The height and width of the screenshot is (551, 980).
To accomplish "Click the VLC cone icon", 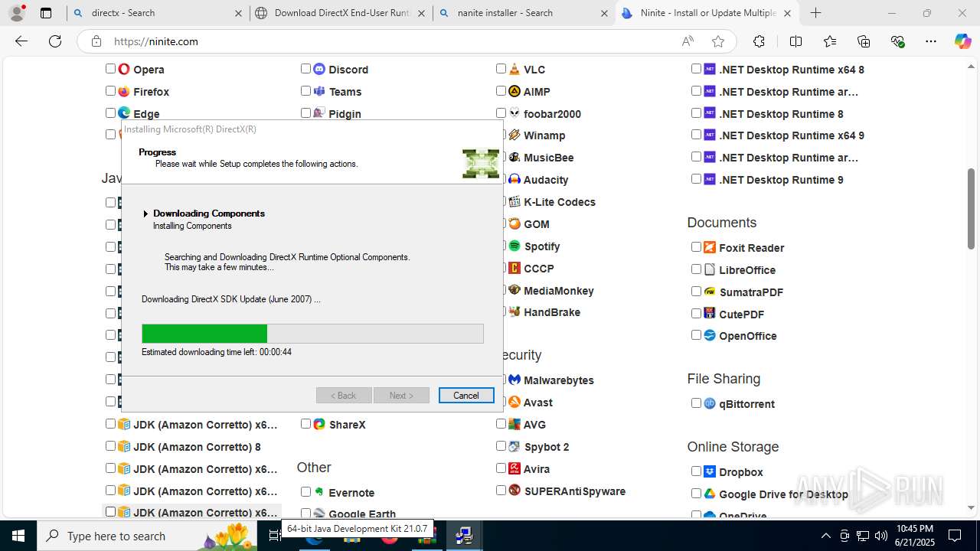I will pos(514,69).
